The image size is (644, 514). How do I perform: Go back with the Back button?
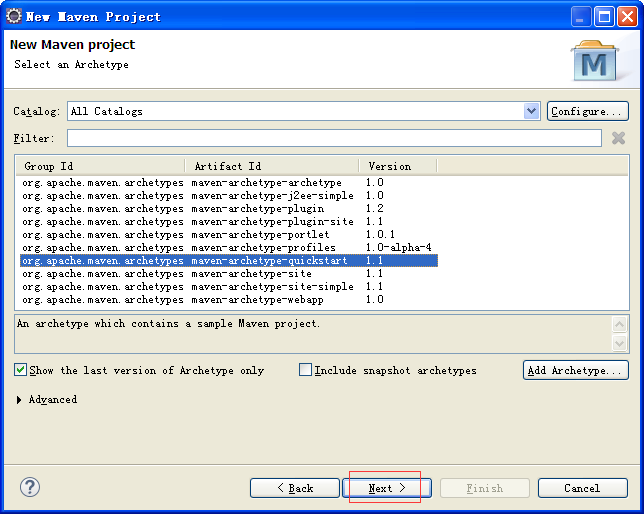(x=294, y=488)
